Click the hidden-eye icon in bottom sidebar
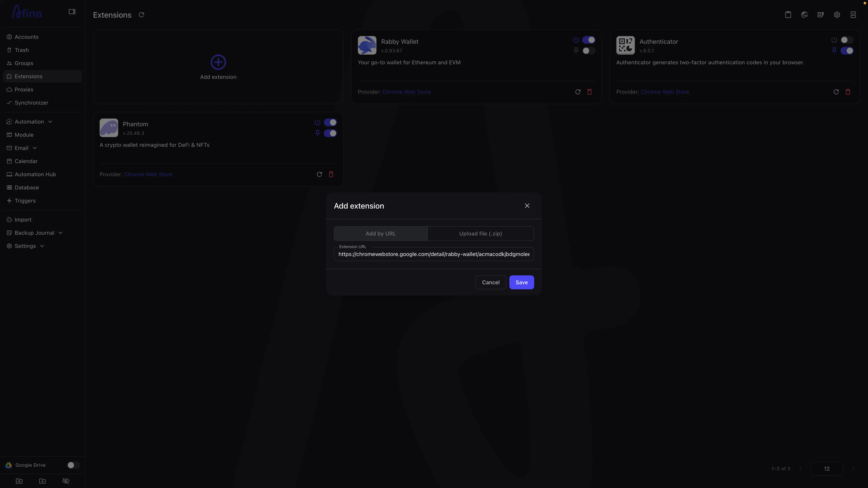The image size is (868, 488). pyautogui.click(x=66, y=481)
